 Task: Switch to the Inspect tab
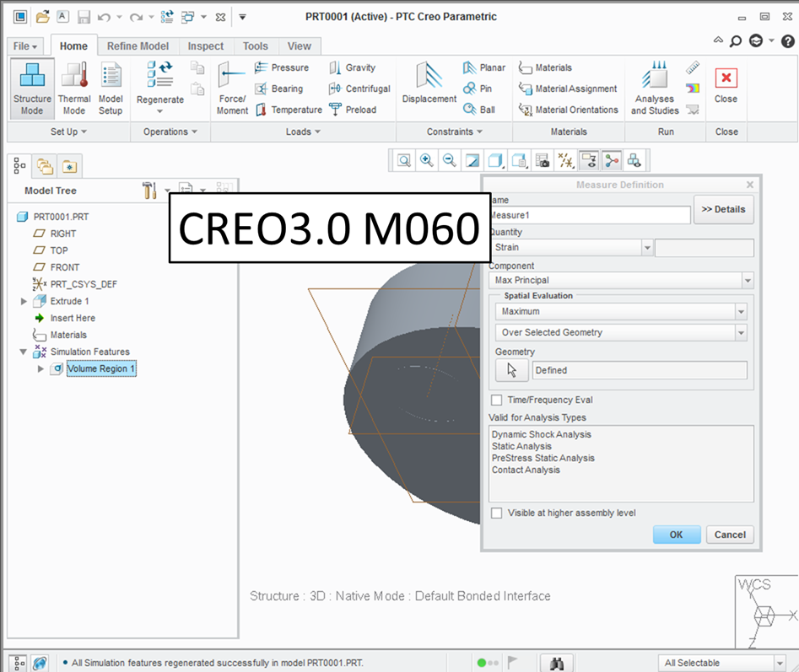[205, 46]
